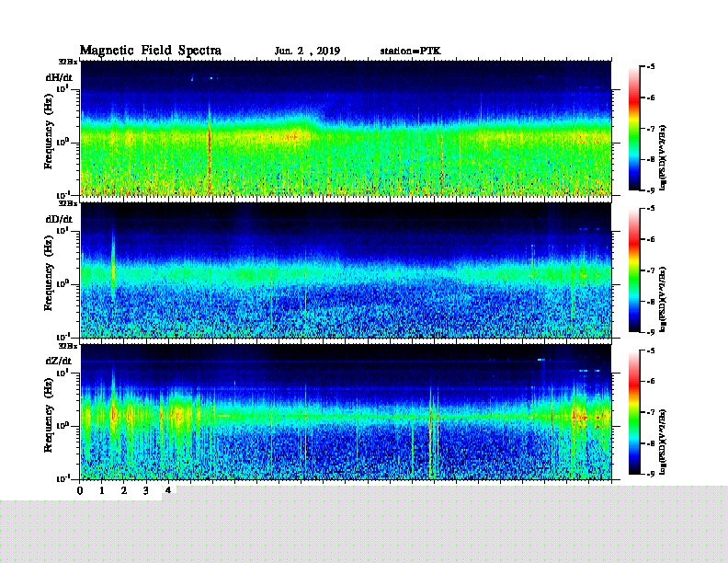Click hour tick label '3' on time axis

146,490
